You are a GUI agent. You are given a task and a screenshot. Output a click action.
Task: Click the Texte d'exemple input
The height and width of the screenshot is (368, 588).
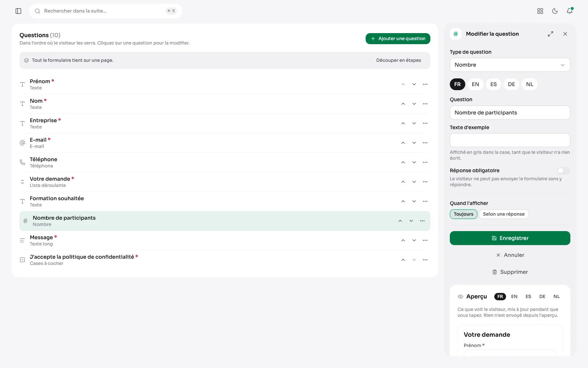[x=510, y=140]
